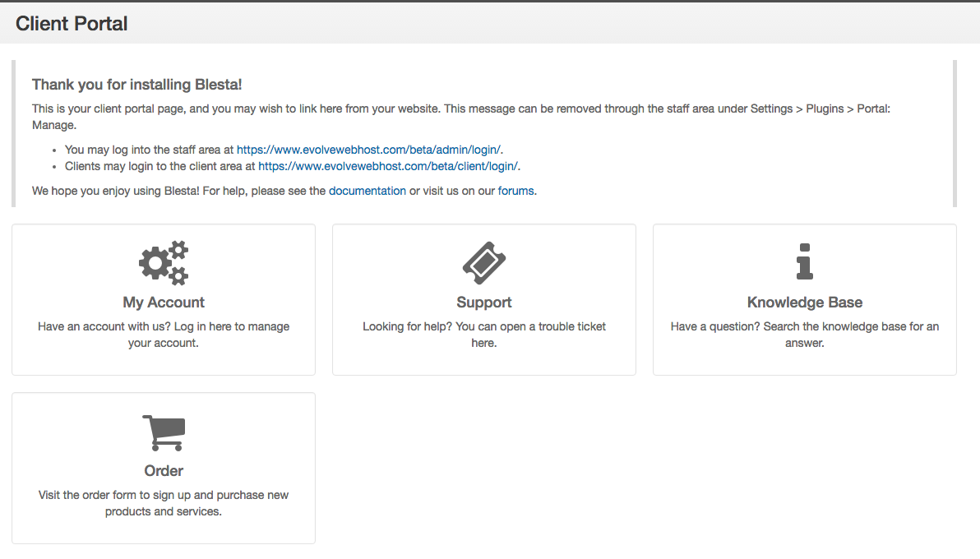Click the Knowledge Base info icon
The width and height of the screenshot is (980, 559).
click(804, 261)
